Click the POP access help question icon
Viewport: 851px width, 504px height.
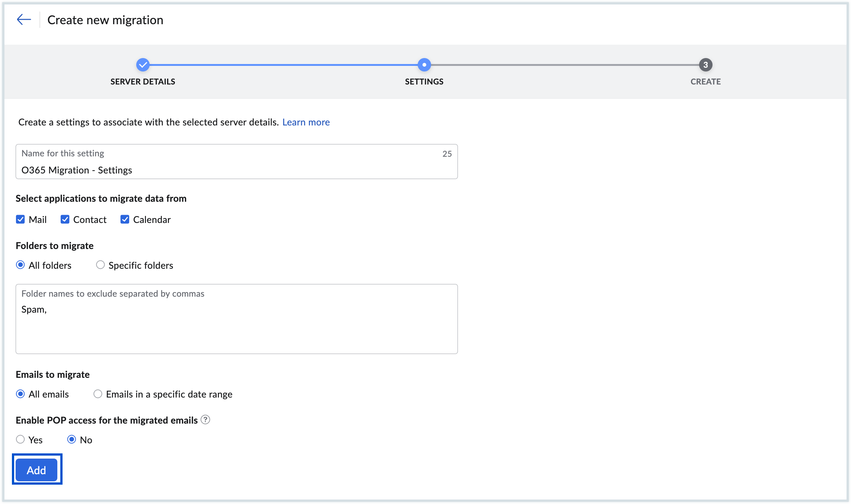pos(205,420)
